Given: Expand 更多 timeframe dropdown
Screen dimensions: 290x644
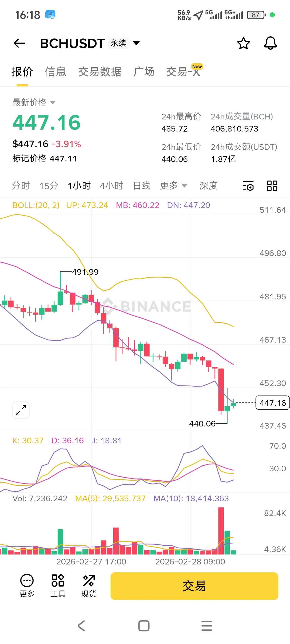Looking at the screenshot, I should click(173, 185).
